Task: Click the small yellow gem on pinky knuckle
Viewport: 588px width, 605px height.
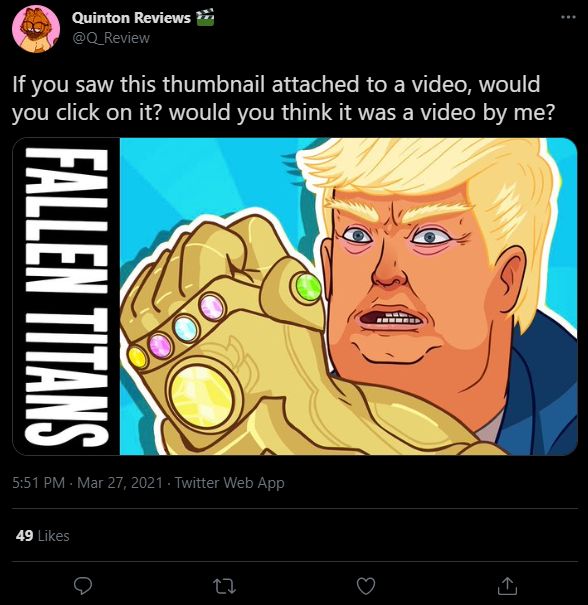Action: (x=137, y=358)
